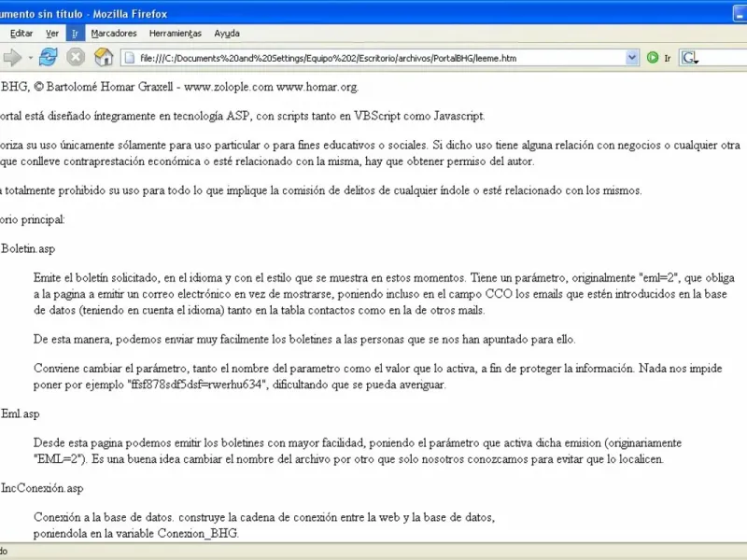This screenshot has width=747, height=560.
Task: Click the sentence starting "De esta manera"
Action: pyautogui.click(x=304, y=340)
